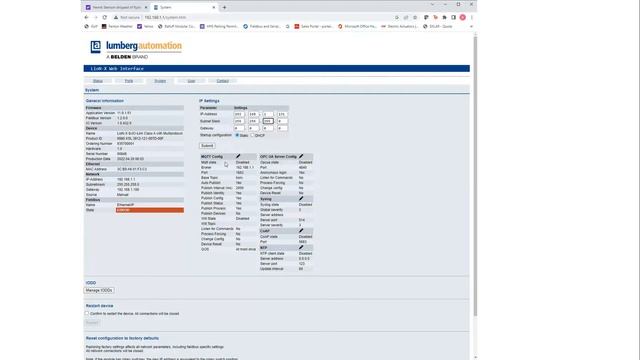Click the browser address bar URL
The width and height of the screenshot is (640, 360).
click(x=165, y=18)
